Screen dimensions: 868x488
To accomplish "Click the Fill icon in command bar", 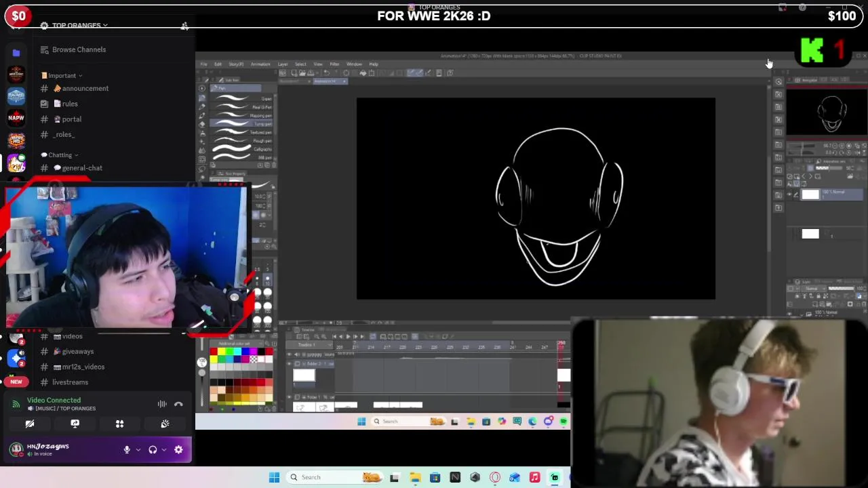I will tap(363, 73).
